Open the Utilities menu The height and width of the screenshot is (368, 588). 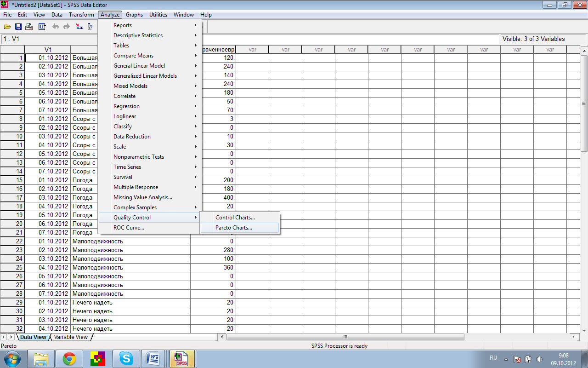pos(158,15)
